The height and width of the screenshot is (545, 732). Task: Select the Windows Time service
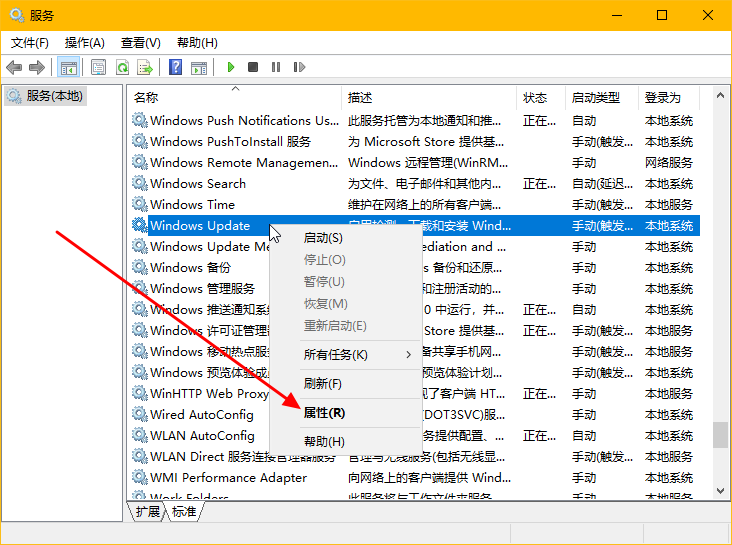click(x=415, y=205)
